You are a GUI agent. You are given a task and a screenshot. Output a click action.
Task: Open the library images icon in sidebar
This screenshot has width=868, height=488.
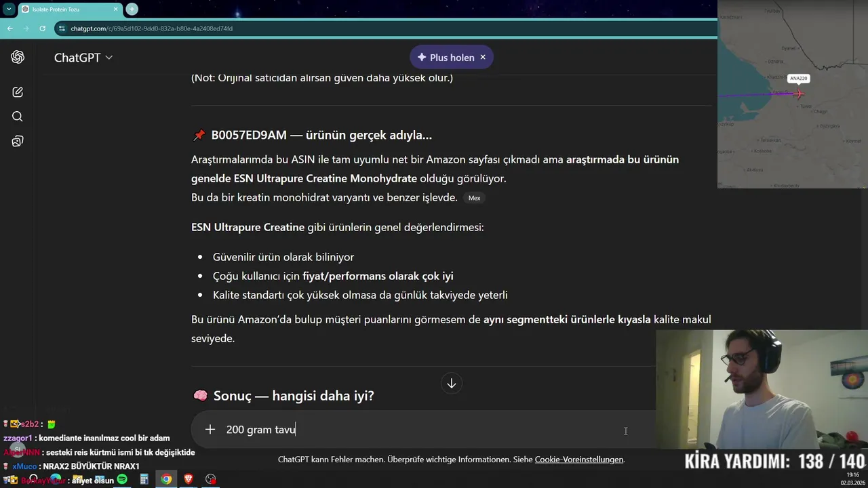pyautogui.click(x=18, y=141)
